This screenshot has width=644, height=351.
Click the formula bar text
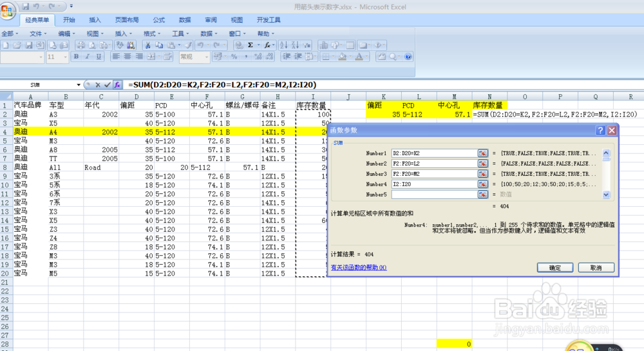pos(222,84)
